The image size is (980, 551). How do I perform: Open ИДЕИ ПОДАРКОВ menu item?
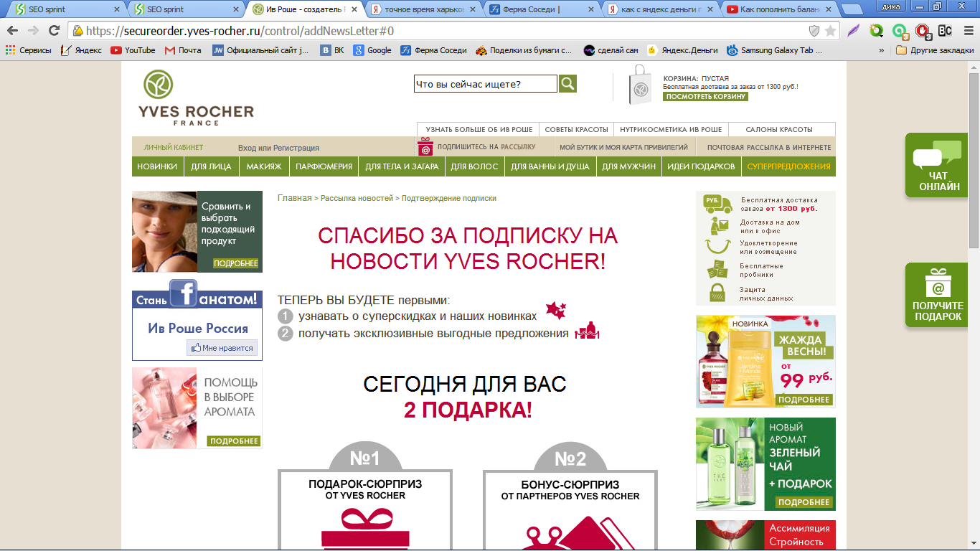[x=701, y=166]
